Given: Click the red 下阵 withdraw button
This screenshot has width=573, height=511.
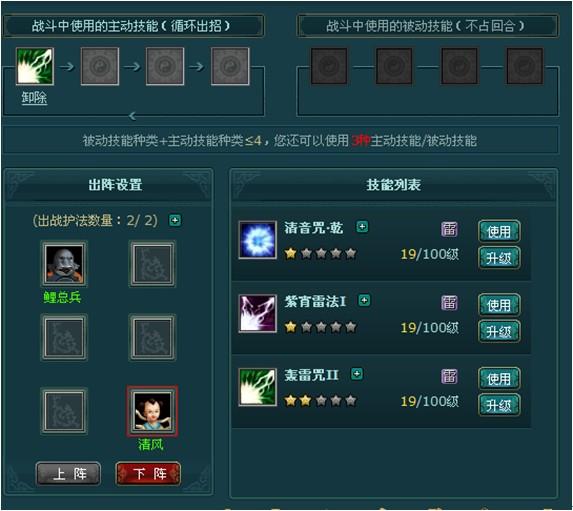Looking at the screenshot, I should pos(148,474).
